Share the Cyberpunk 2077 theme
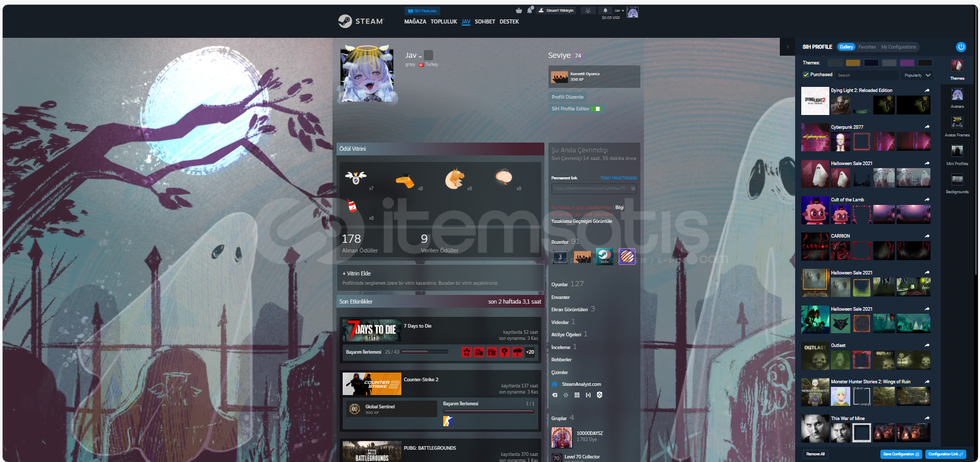This screenshot has width=980, height=462. click(927, 127)
